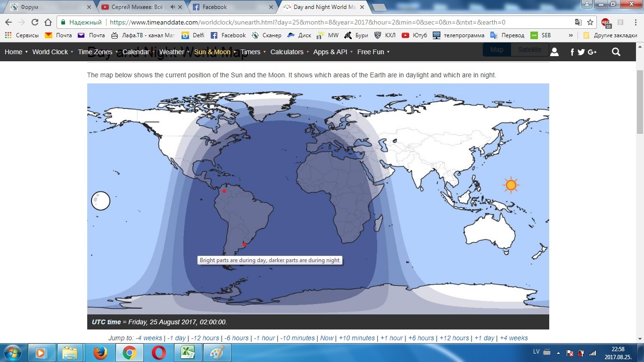This screenshot has width=644, height=362.
Task: Open the Перевод bookmark
Action: click(x=507, y=35)
